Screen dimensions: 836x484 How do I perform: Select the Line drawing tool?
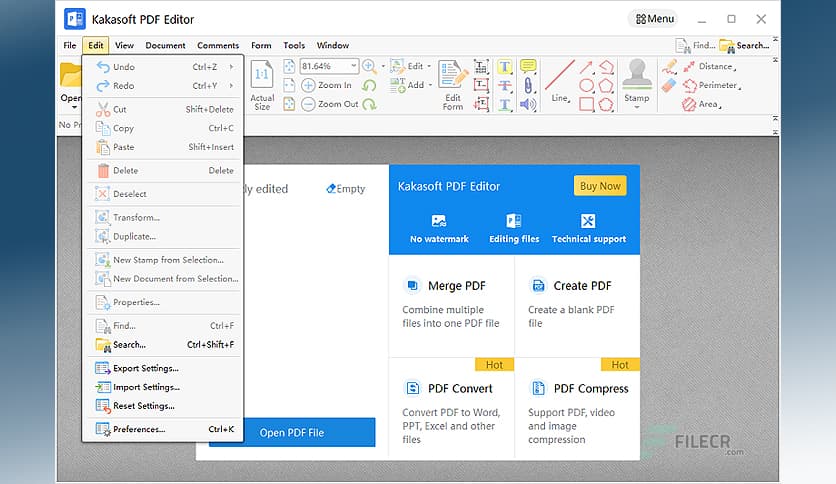[x=559, y=82]
